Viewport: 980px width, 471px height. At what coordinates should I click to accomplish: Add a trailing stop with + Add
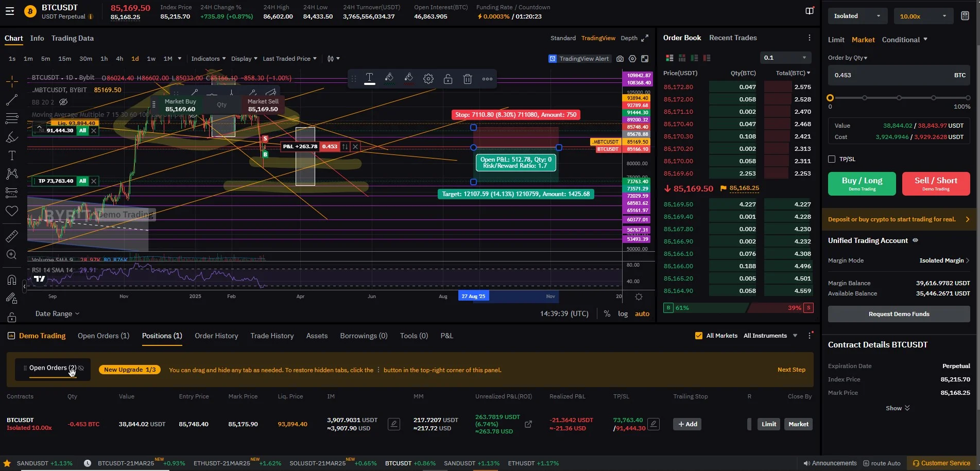[687, 424]
